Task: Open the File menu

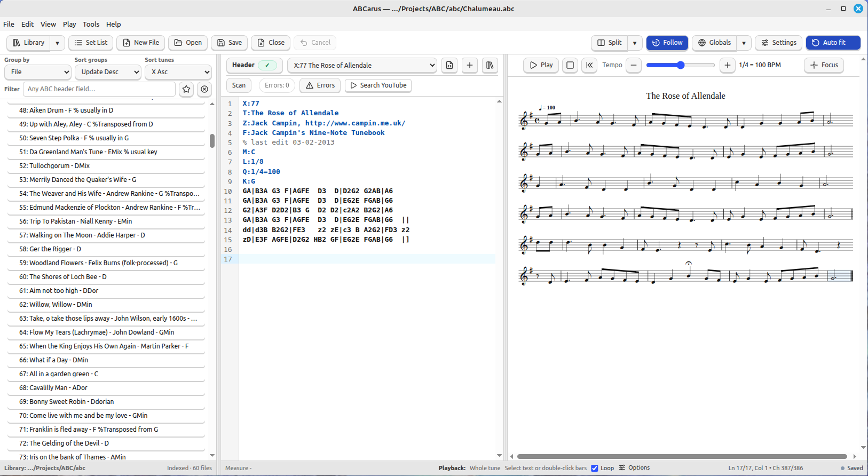Action: pyautogui.click(x=9, y=24)
